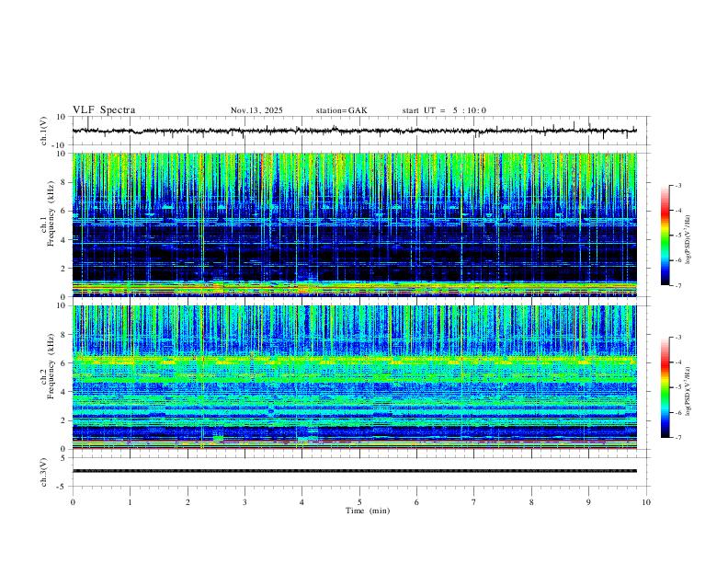Select the 'Nov.13, 2025' date label
The width and height of the screenshot is (728, 563).
click(256, 110)
